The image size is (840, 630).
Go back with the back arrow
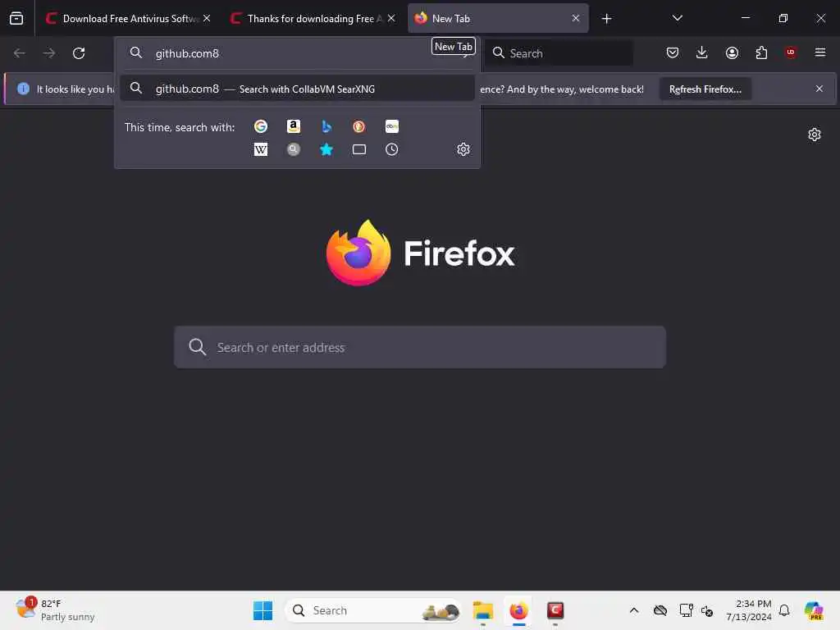20,53
